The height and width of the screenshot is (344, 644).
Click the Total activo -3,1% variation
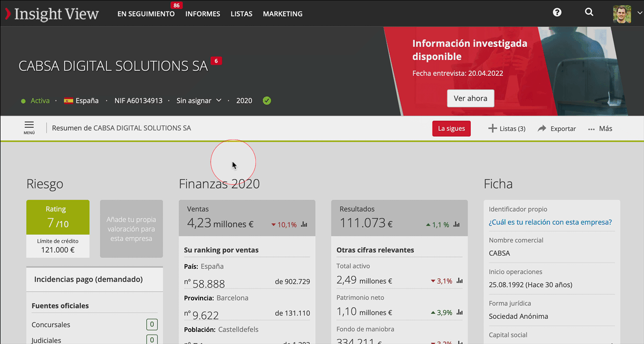coord(441,281)
